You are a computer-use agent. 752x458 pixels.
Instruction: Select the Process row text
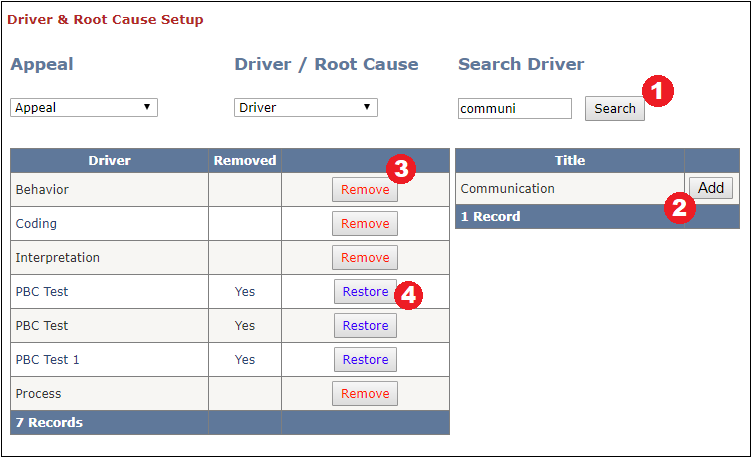[38, 393]
